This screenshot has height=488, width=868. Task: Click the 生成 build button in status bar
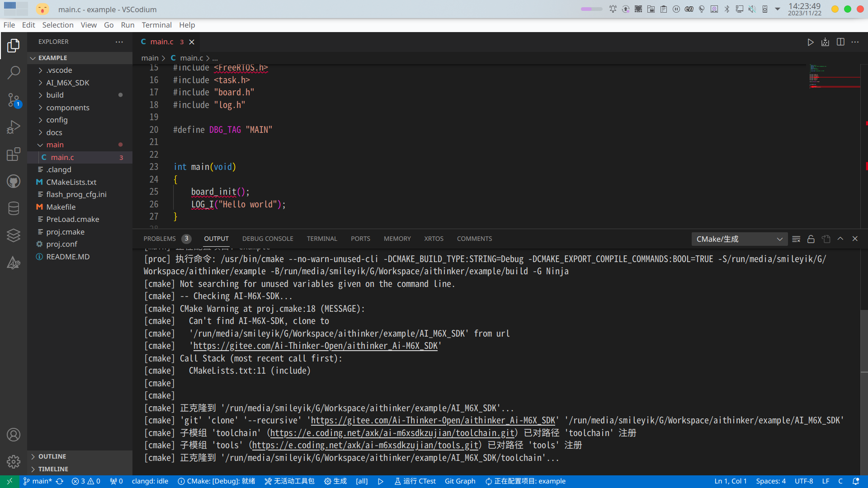[335, 482]
